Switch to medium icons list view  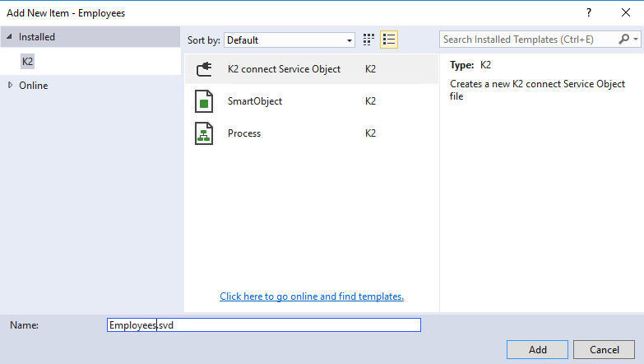[388, 40]
